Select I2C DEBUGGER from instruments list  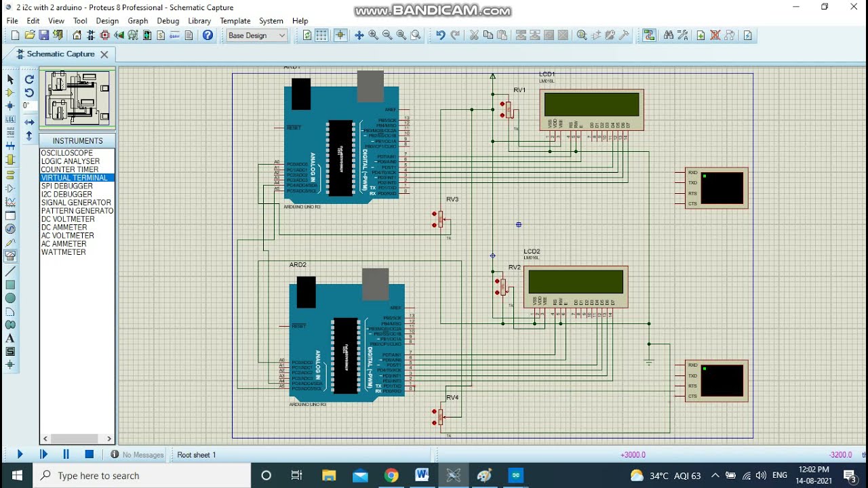click(x=66, y=195)
